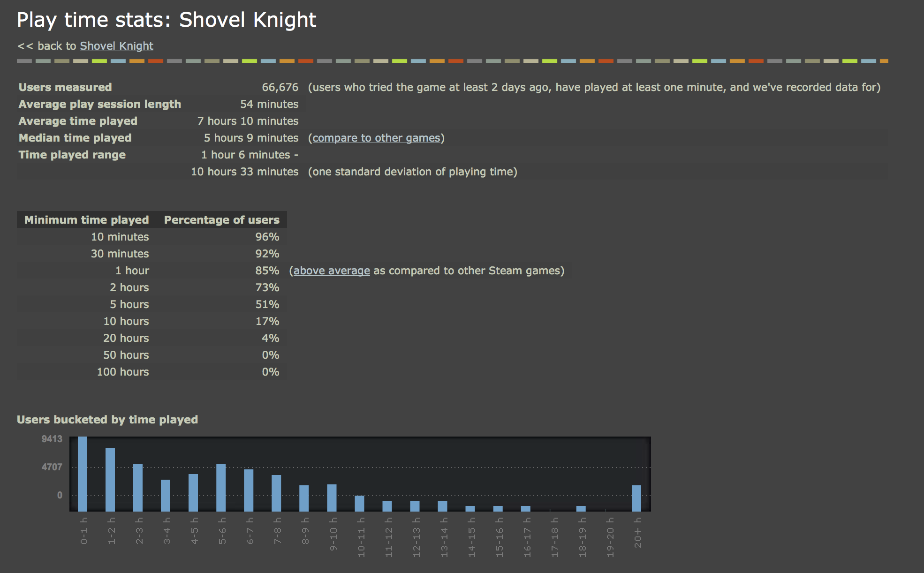Click the Percentage of users column header
The height and width of the screenshot is (573, 924).
point(221,220)
